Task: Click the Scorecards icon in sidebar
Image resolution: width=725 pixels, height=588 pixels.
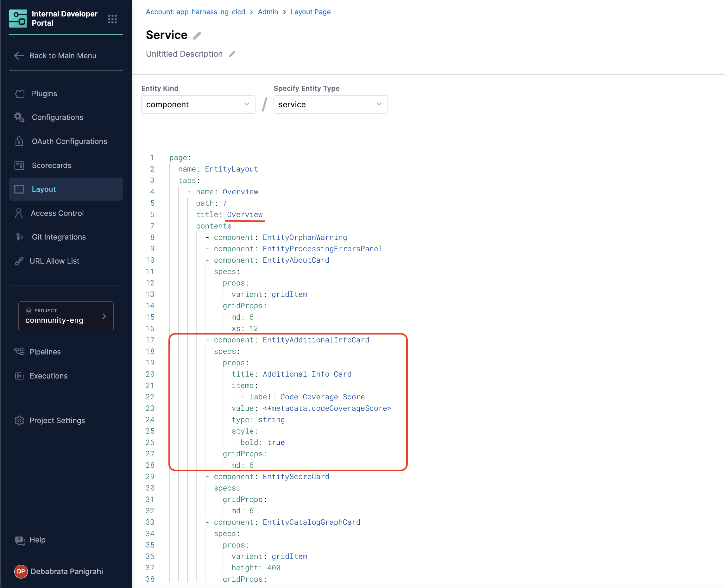Action: click(x=19, y=165)
